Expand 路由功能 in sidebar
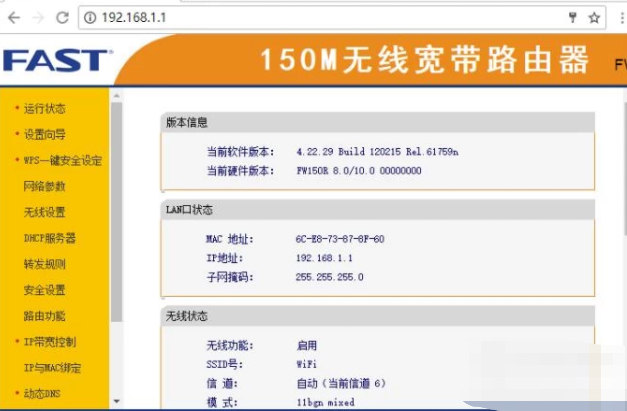This screenshot has width=627, height=411. point(44,316)
